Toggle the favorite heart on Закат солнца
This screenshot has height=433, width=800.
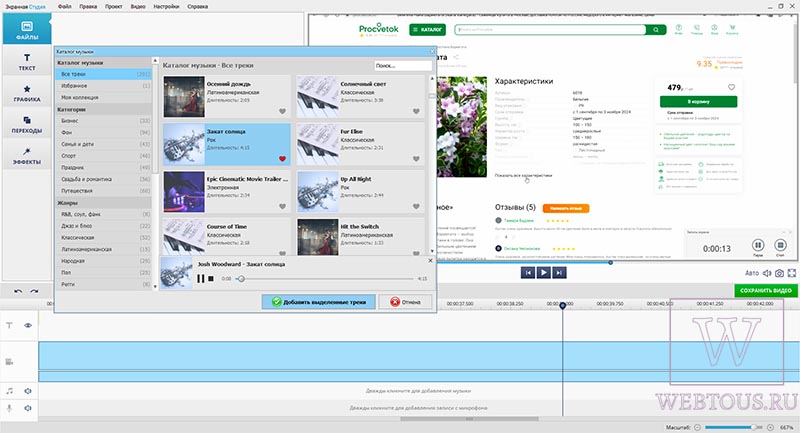[x=282, y=159]
